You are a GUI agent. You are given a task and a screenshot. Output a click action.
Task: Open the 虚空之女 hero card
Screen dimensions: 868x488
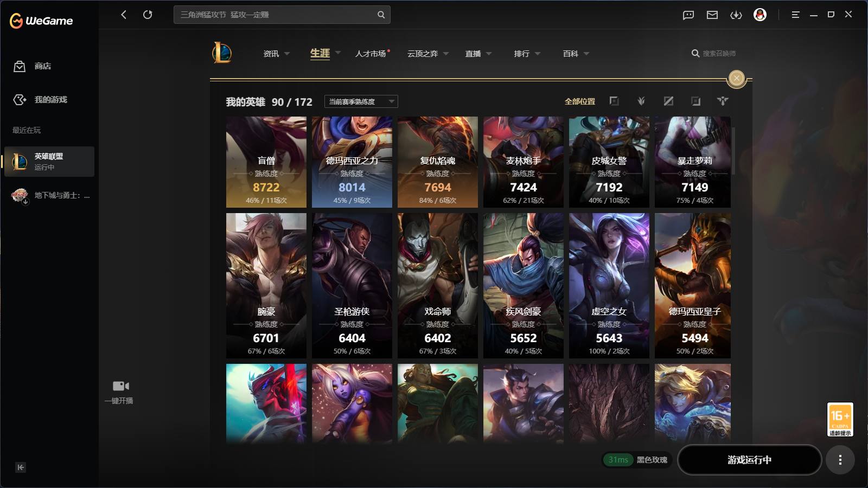pos(609,286)
